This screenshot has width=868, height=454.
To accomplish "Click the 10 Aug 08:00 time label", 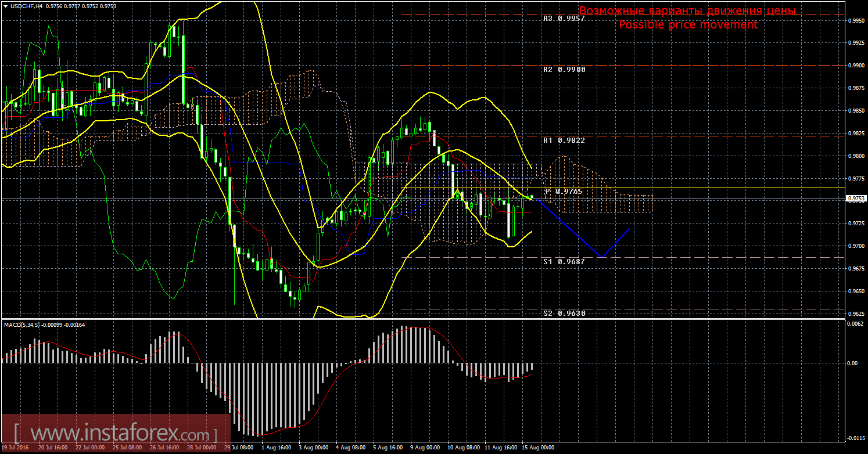I will point(463,448).
